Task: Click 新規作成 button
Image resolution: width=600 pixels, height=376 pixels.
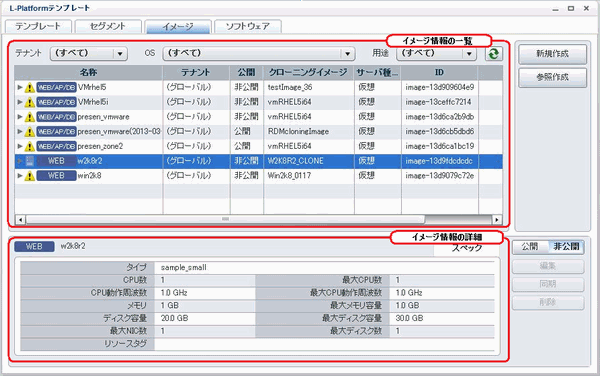Action: pos(552,54)
